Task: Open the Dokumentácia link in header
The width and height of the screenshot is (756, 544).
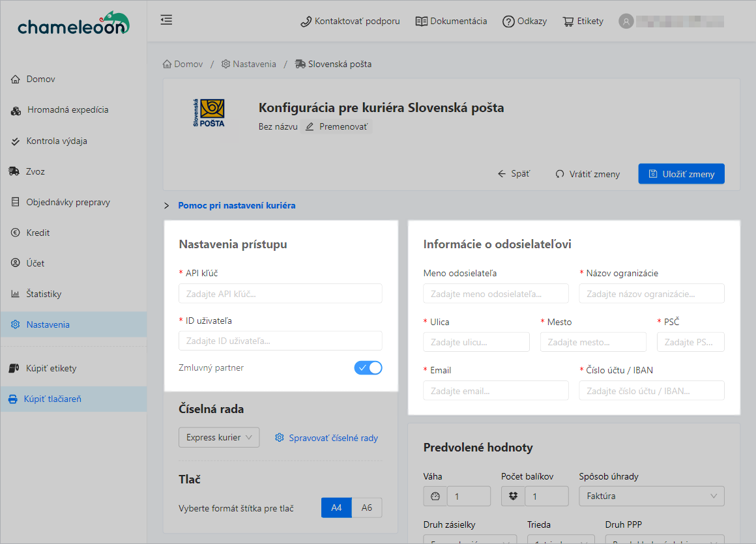Action: click(x=451, y=21)
